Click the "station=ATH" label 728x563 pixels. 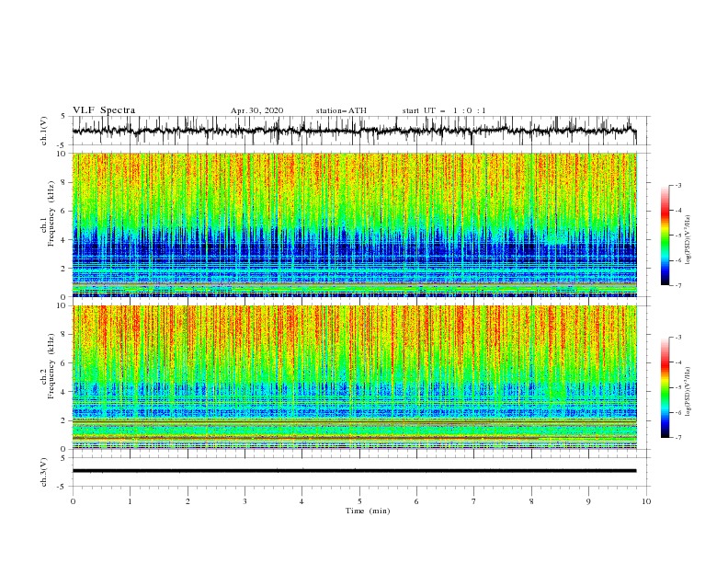(x=341, y=110)
